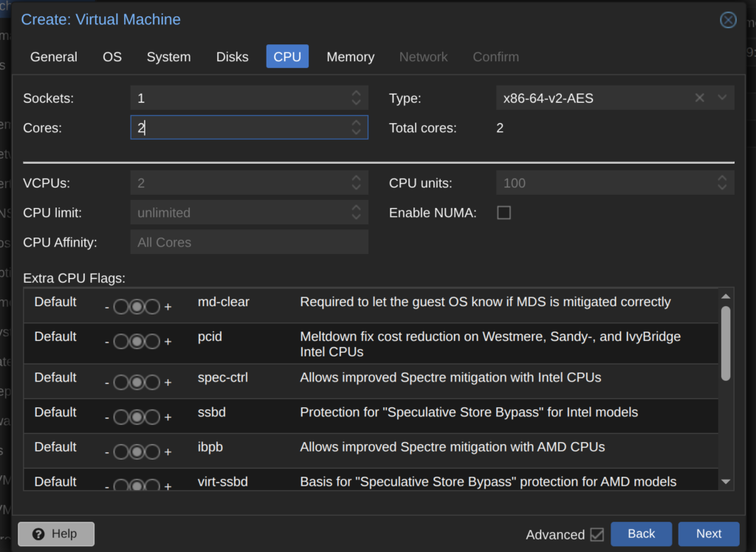
Task: Click the Back button
Action: tap(641, 534)
